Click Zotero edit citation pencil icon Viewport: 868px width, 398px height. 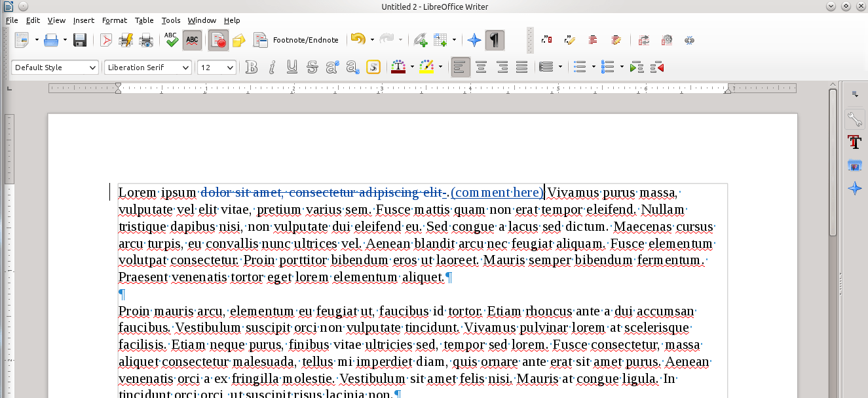(x=569, y=40)
